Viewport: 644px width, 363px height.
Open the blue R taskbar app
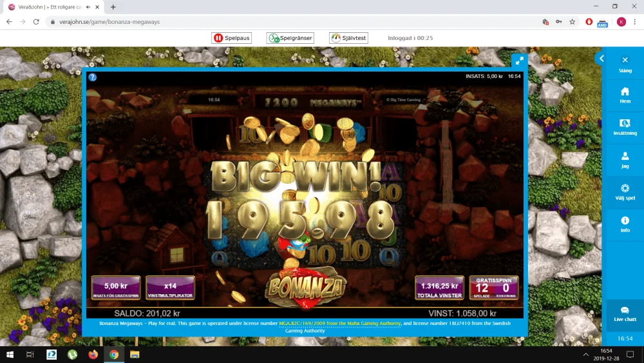(52, 355)
